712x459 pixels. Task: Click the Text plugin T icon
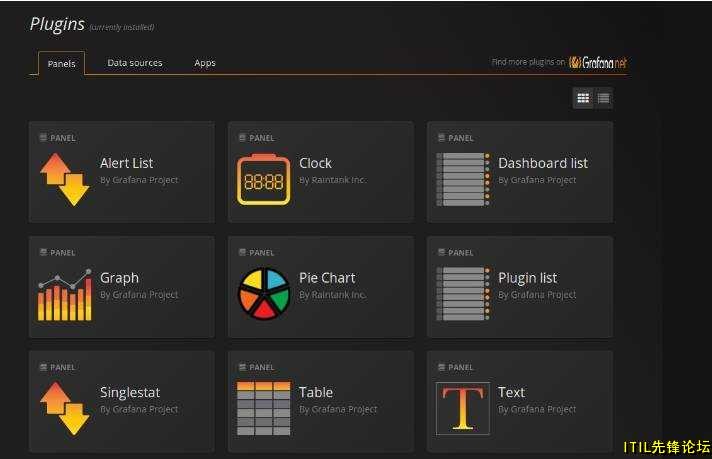coord(463,409)
